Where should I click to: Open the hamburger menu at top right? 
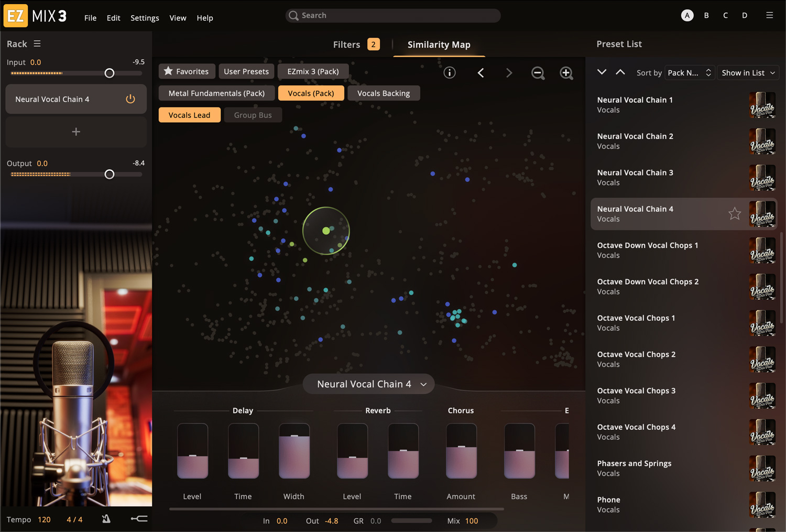(x=769, y=15)
